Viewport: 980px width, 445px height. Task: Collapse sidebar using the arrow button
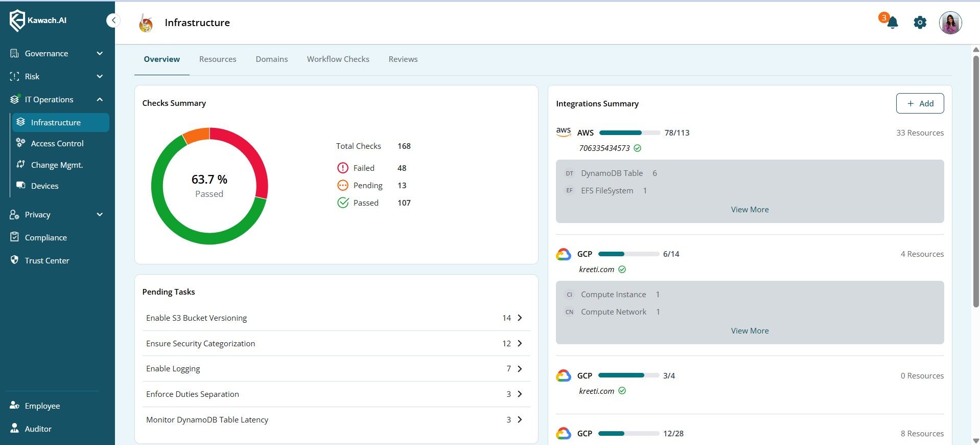tap(113, 20)
